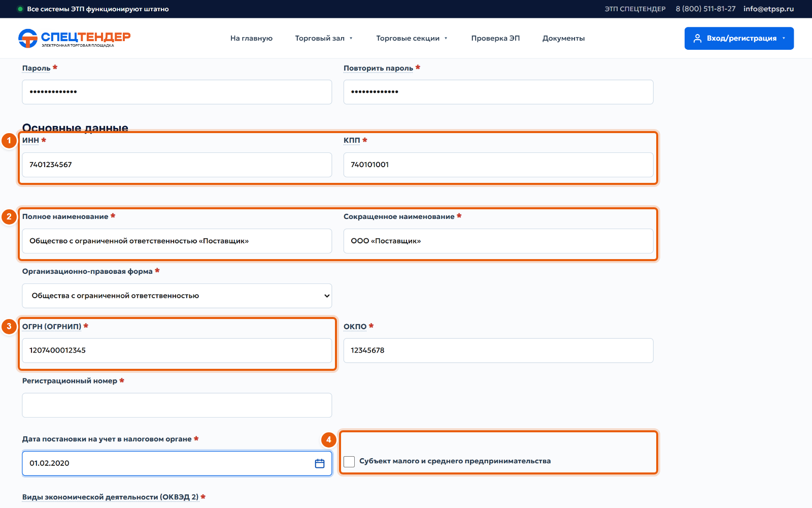
Task: Click the СПЕЦТЕНДЕР logo
Action: pyautogui.click(x=75, y=38)
